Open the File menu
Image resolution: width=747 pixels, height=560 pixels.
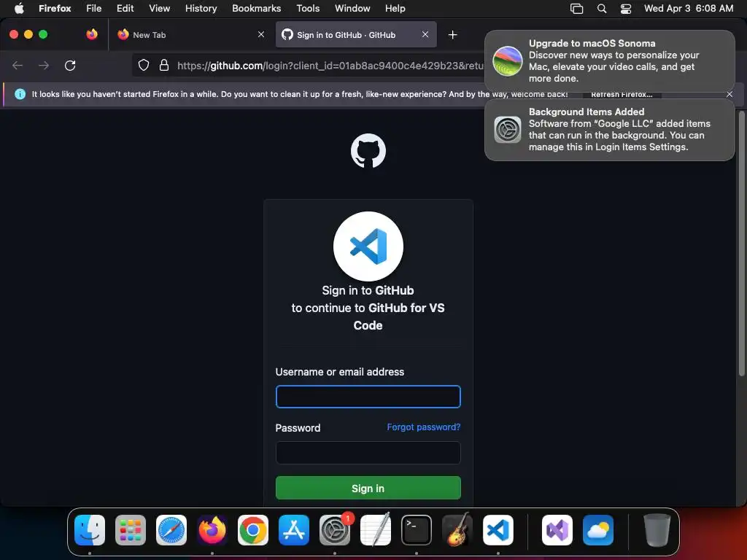tap(94, 9)
